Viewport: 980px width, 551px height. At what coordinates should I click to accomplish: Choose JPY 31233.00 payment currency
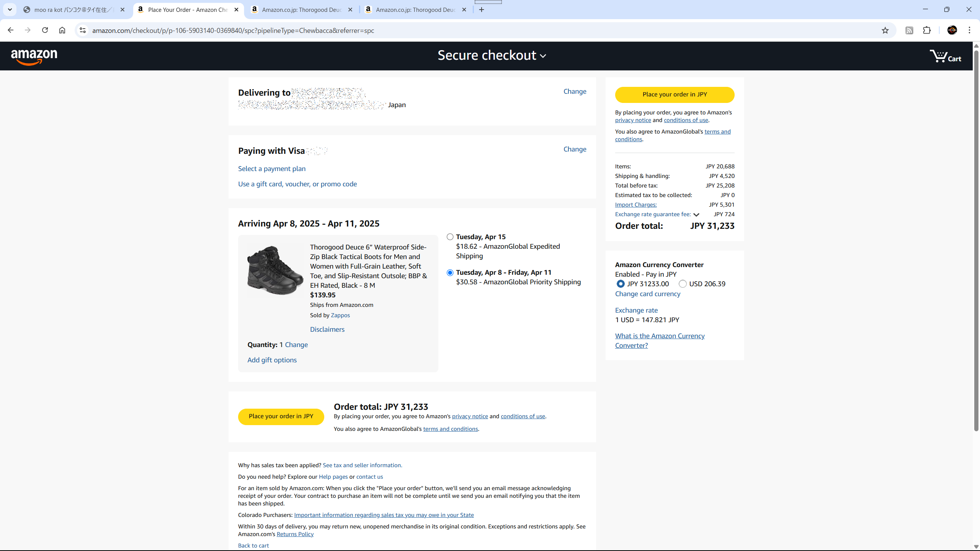(x=621, y=284)
